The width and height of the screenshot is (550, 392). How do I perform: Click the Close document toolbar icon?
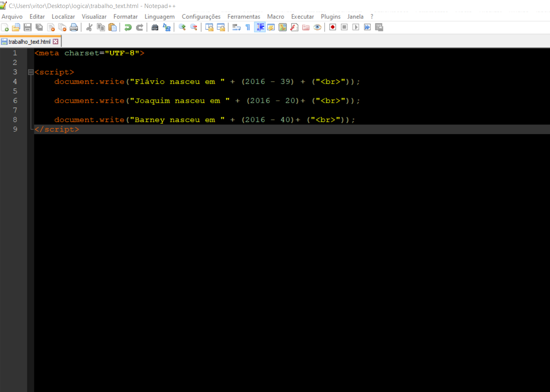point(51,27)
